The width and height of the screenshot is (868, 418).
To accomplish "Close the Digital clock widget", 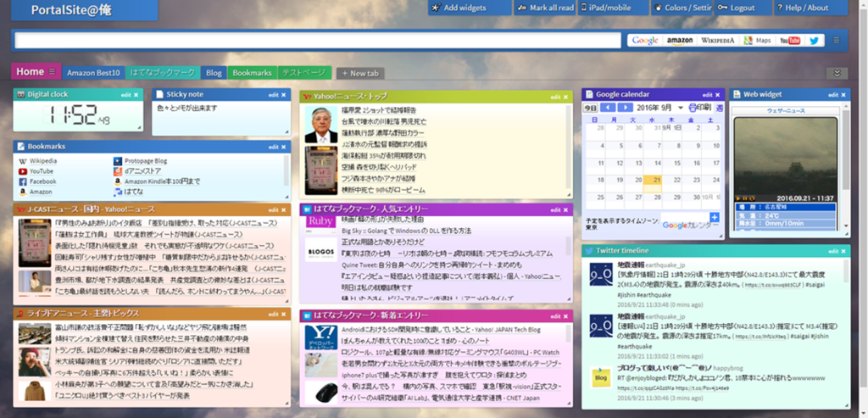I will coord(136,95).
